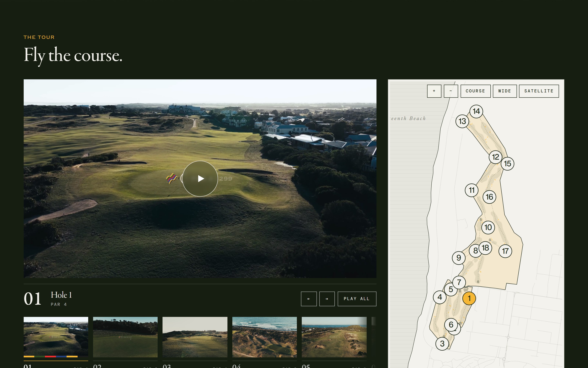Image resolution: width=588 pixels, height=368 pixels.
Task: Select hole 04 ocean thumbnail
Action: (265, 337)
